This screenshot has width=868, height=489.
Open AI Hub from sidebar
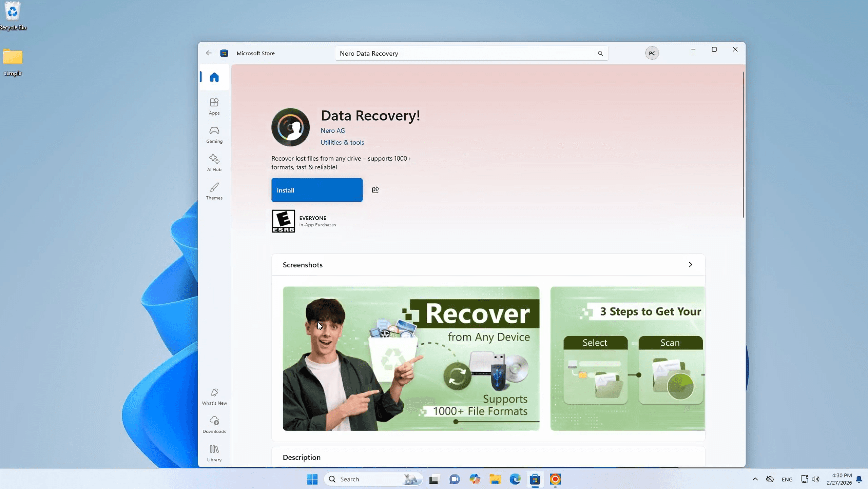coord(214,163)
